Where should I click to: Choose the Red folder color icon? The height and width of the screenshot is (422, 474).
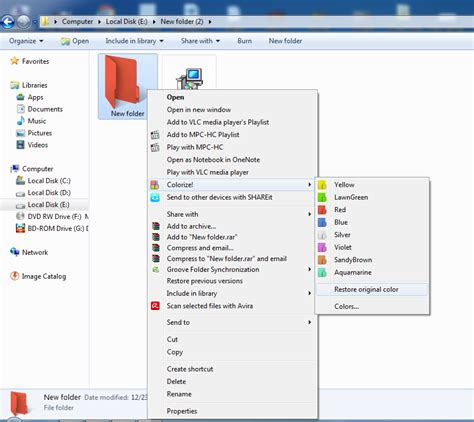click(322, 210)
